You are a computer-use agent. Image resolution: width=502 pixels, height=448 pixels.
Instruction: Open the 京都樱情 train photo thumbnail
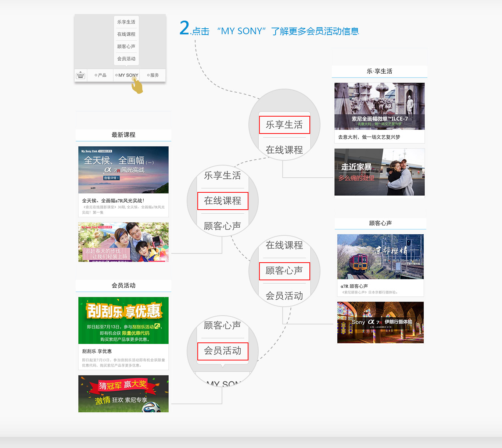pyautogui.click(x=380, y=257)
